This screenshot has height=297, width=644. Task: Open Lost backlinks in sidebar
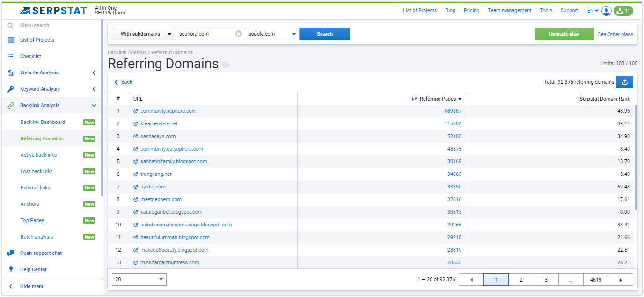pyautogui.click(x=37, y=172)
